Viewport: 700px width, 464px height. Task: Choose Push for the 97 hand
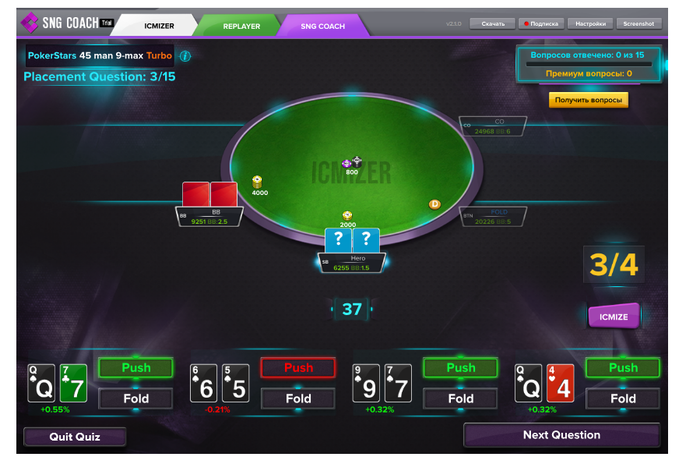461,368
